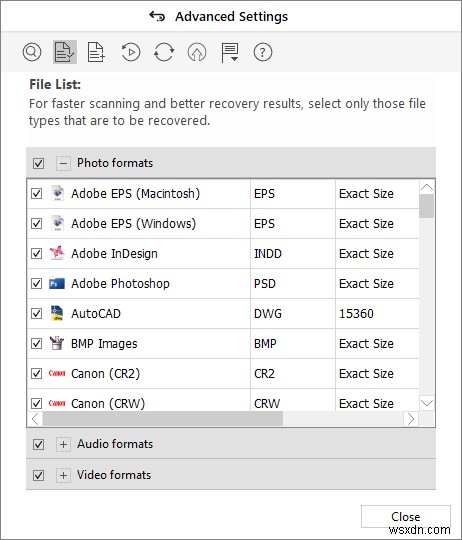Viewport: 462px width, 540px height.
Task: Open the help question mark icon
Action: 263,52
